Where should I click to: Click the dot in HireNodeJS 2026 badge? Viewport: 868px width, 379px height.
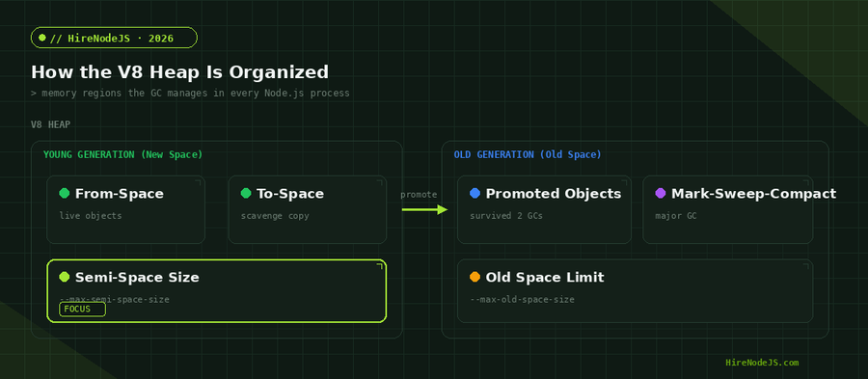pos(42,38)
